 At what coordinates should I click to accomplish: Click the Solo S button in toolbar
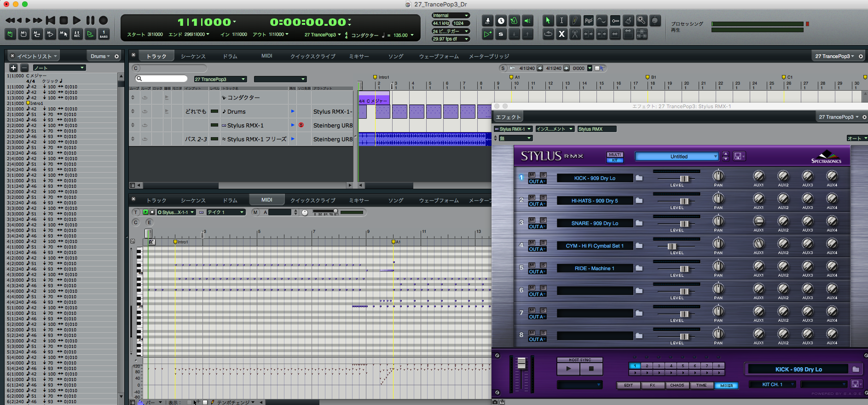(x=501, y=34)
